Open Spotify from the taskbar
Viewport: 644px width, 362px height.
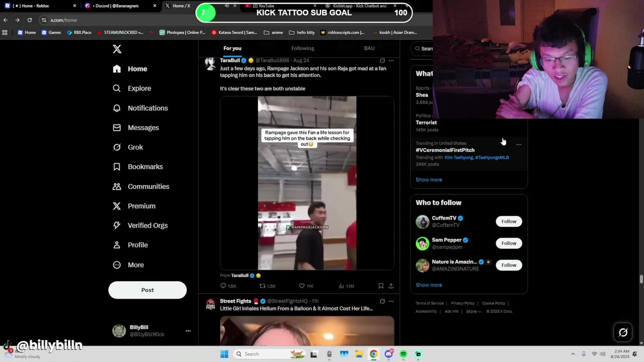pos(403,354)
